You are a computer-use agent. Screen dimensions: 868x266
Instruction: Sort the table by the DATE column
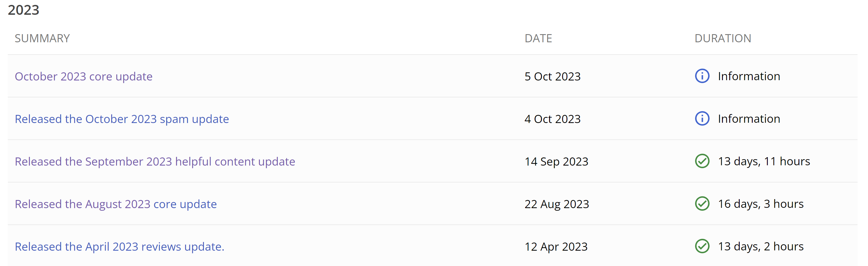tap(538, 38)
